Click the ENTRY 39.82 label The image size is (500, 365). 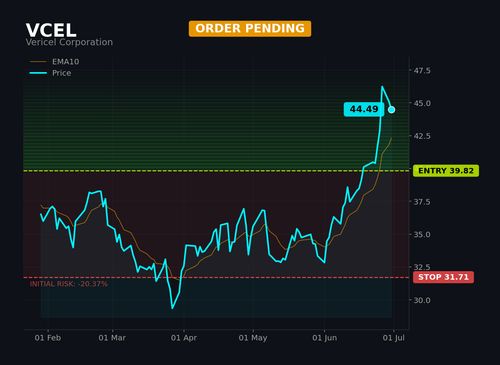pyautogui.click(x=446, y=171)
